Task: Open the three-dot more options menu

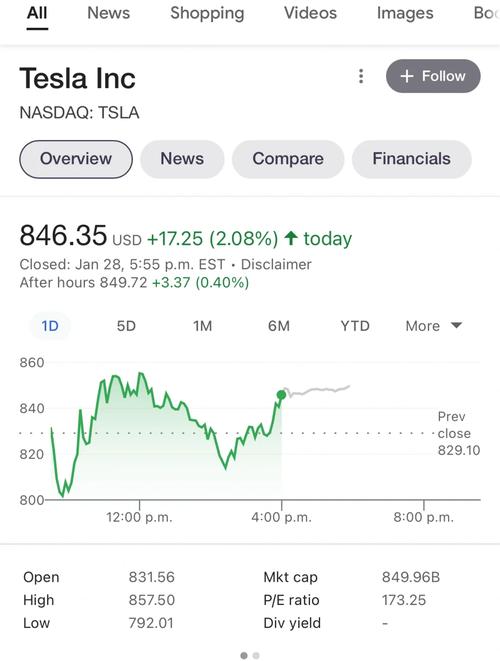Action: pyautogui.click(x=361, y=76)
